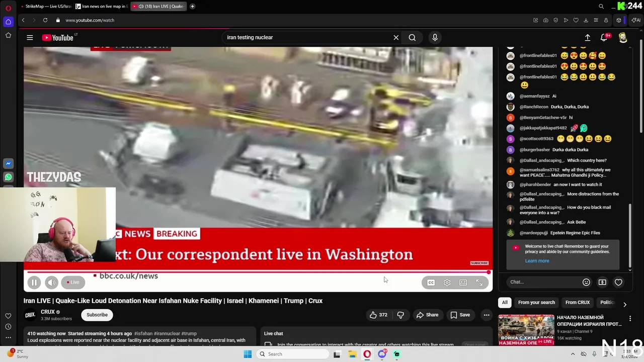
Task: Open Opera downloads icon in toolbar
Action: coord(586,20)
